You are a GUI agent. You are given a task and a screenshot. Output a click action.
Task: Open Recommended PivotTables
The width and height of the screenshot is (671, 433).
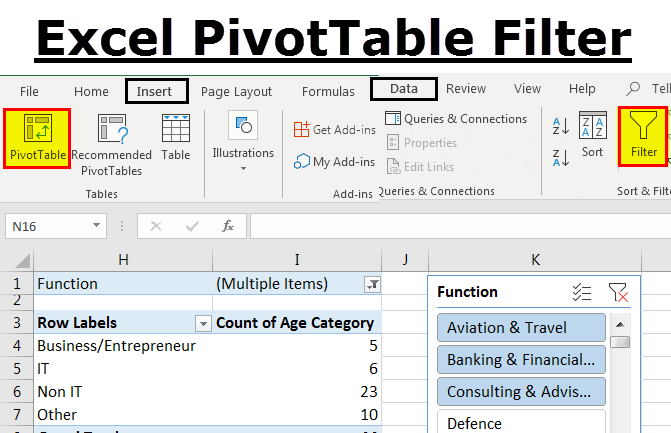112,145
